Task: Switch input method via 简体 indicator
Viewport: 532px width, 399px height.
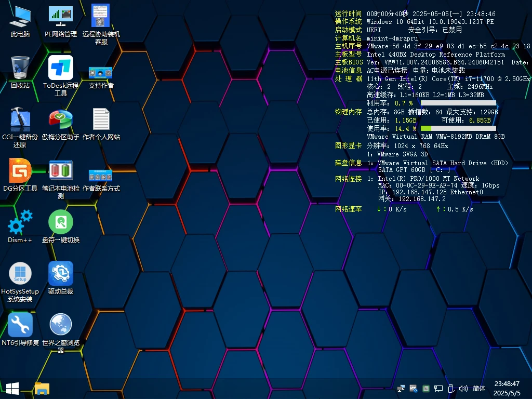Action: pyautogui.click(x=479, y=389)
